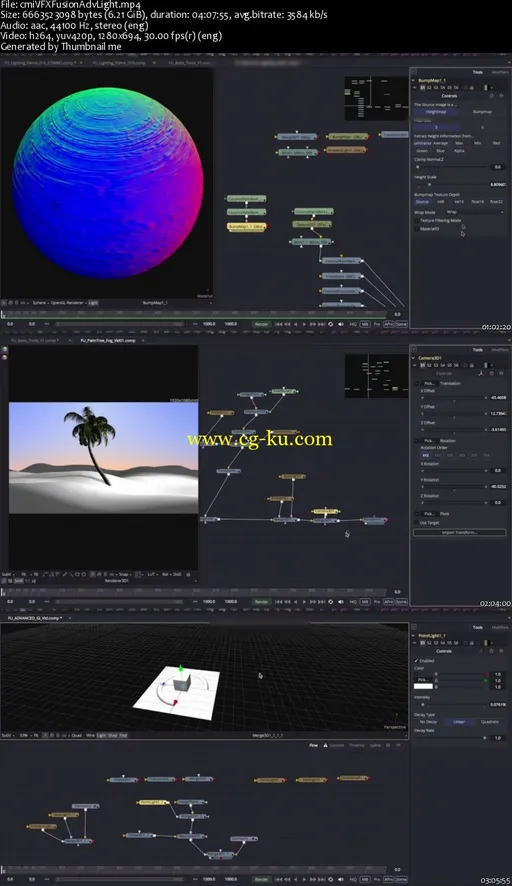Toggle the Use Target checkbox in Camera3D1
This screenshot has width=512, height=886.
[416, 523]
